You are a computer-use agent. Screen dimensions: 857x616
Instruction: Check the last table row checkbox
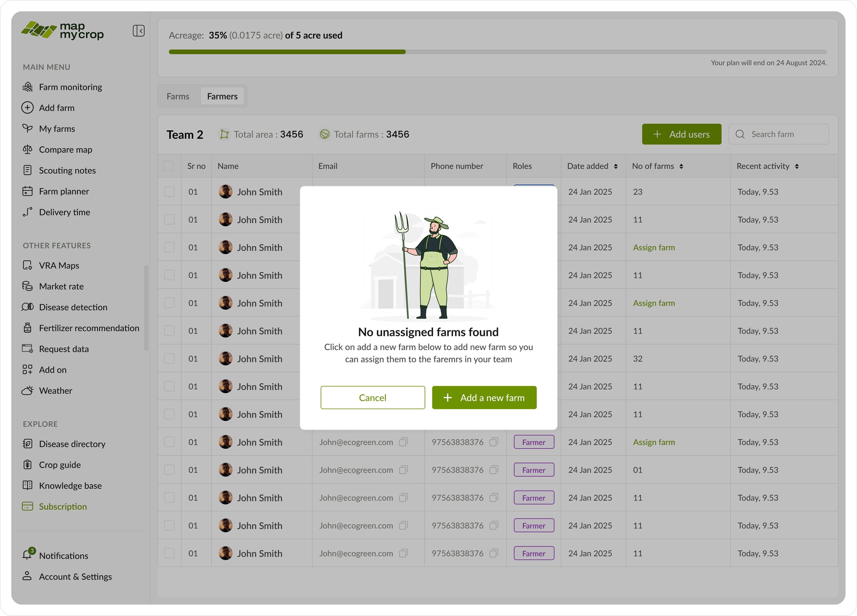pyautogui.click(x=169, y=553)
